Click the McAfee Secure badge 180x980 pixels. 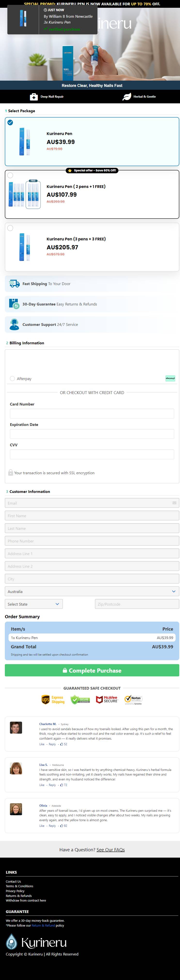107,700
